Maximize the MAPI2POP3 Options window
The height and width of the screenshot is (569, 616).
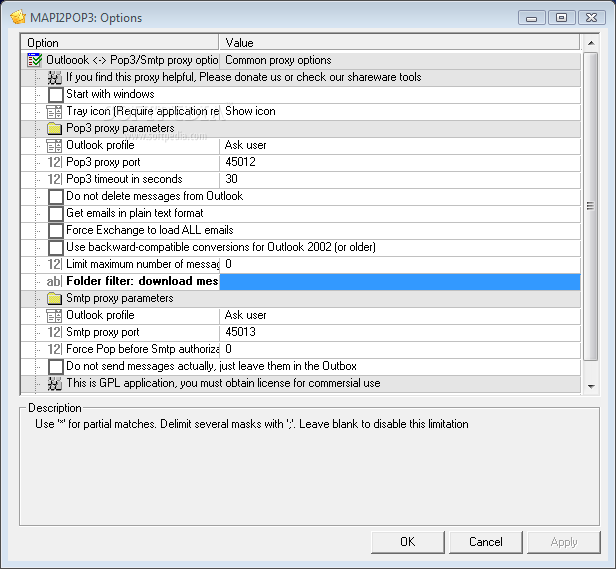(x=561, y=18)
